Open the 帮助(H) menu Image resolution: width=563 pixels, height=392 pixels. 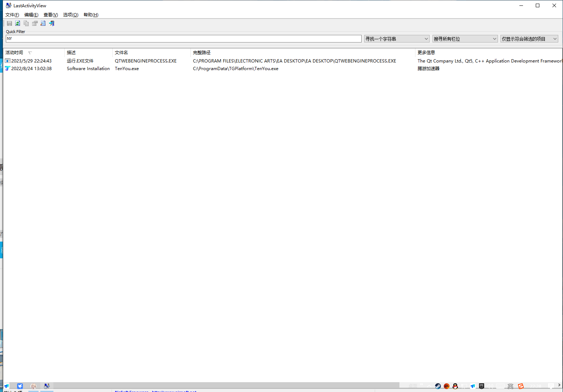click(91, 15)
